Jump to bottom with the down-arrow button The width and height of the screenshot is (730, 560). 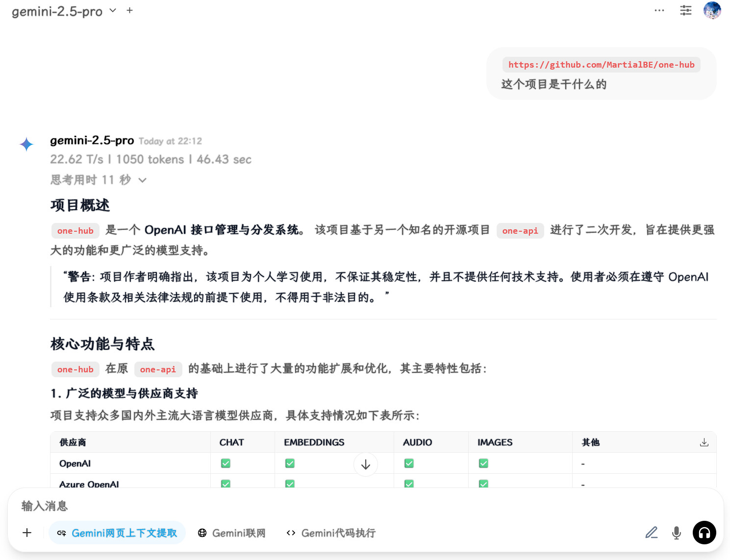[366, 464]
